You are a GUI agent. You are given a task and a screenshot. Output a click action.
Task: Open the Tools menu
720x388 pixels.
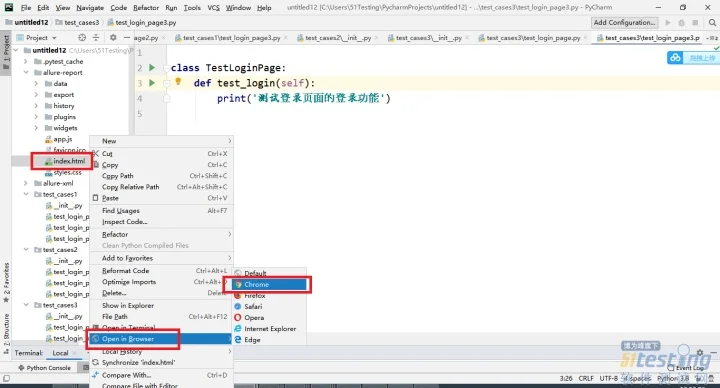point(192,7)
